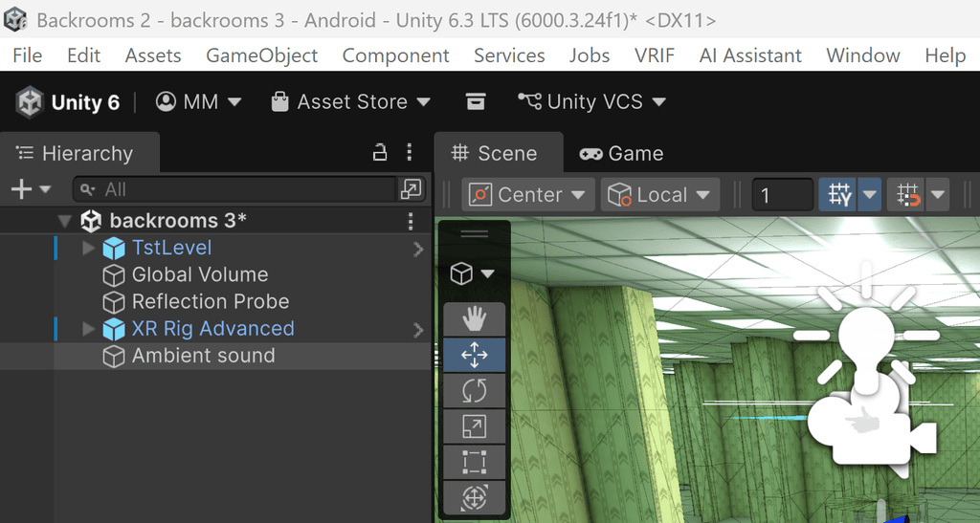This screenshot has width=980, height=523.
Task: Select the Hand view tool
Action: click(475, 319)
